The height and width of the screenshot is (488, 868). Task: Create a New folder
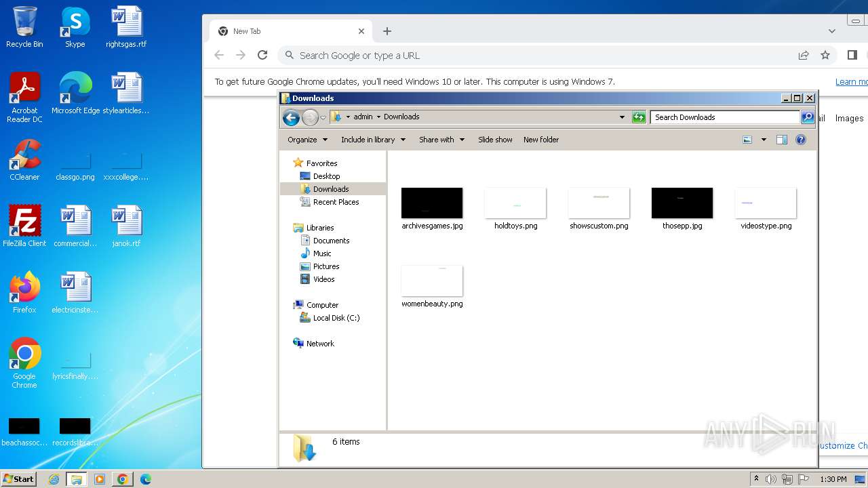click(541, 140)
